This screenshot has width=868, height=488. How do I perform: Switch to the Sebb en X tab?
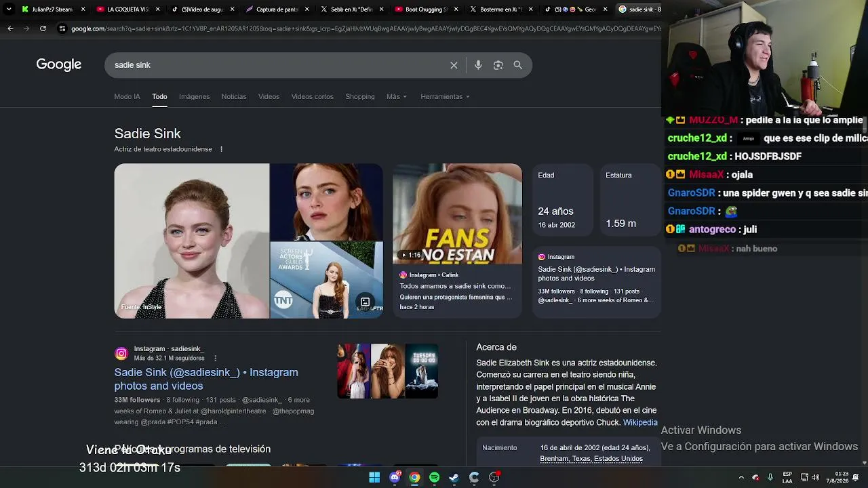[x=351, y=9]
